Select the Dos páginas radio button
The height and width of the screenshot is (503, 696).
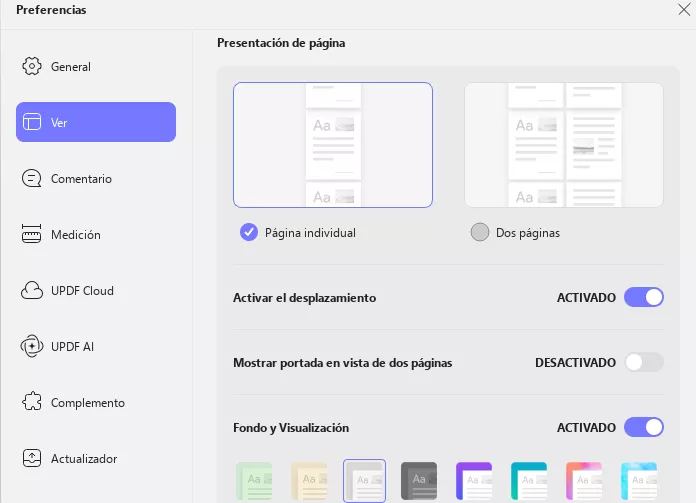480,232
